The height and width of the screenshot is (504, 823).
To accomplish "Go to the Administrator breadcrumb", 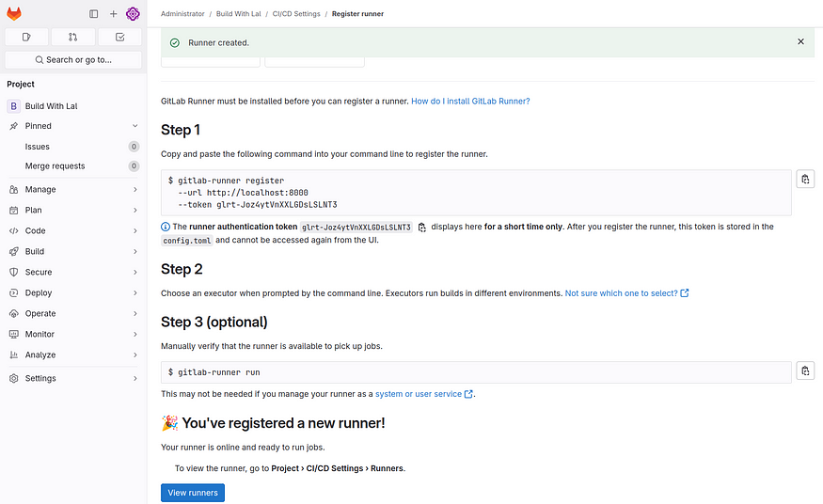I will click(182, 14).
